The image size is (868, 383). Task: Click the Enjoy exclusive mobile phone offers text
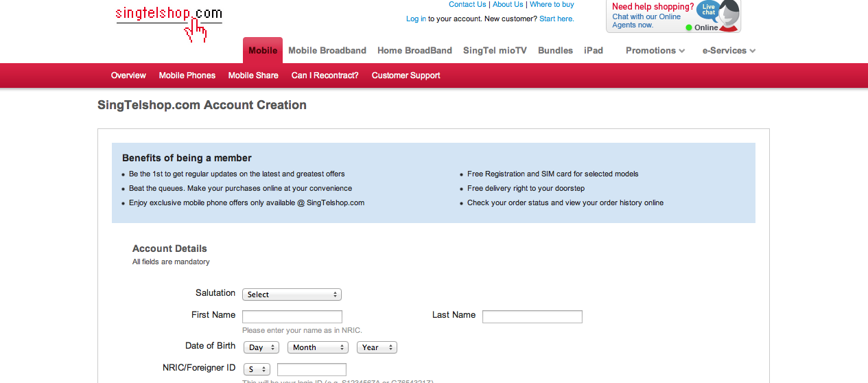pos(246,202)
